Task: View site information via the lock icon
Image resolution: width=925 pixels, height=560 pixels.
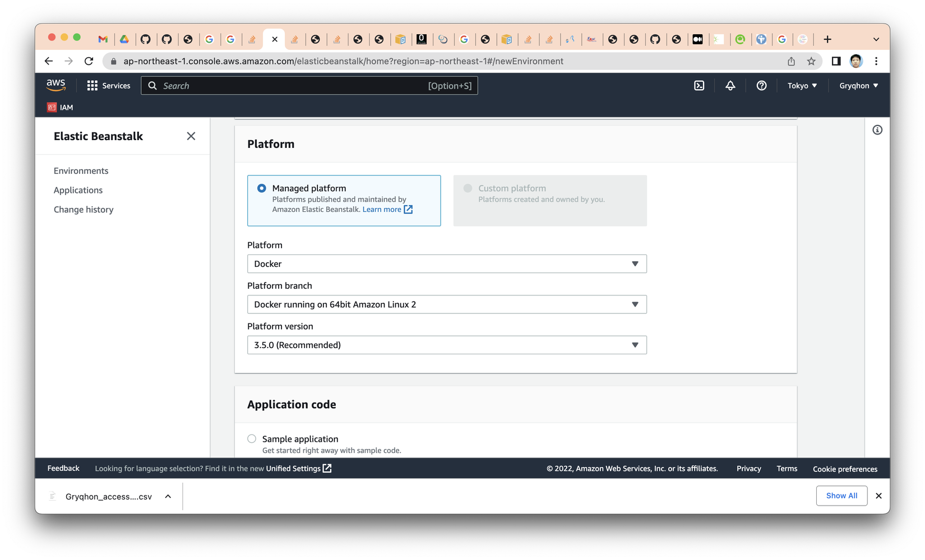Action: point(113,61)
